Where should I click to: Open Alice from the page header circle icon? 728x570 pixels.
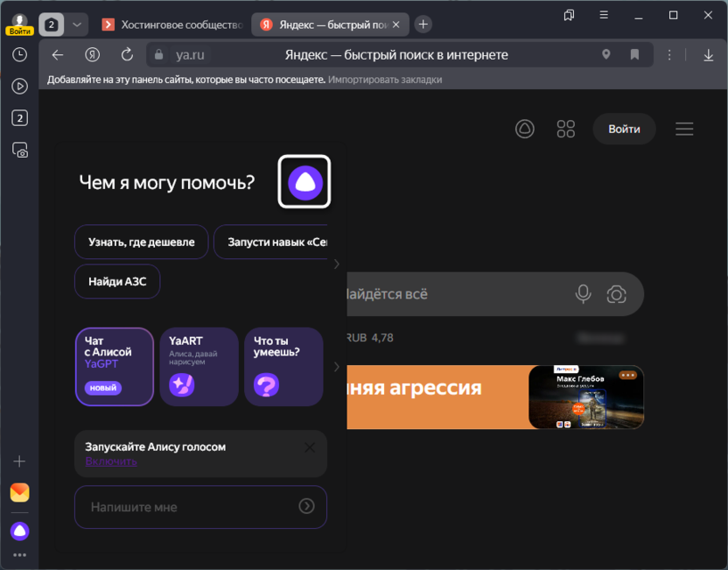[525, 129]
